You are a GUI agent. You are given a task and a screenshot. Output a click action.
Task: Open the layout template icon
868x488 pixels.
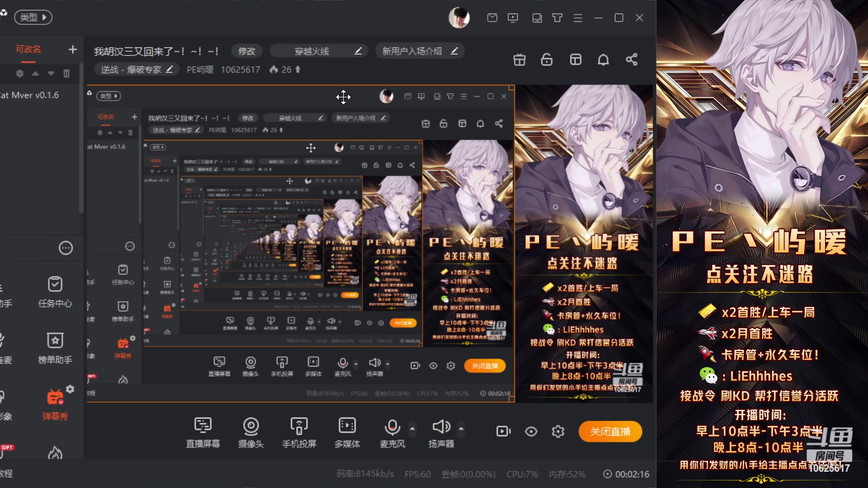pyautogui.click(x=576, y=60)
